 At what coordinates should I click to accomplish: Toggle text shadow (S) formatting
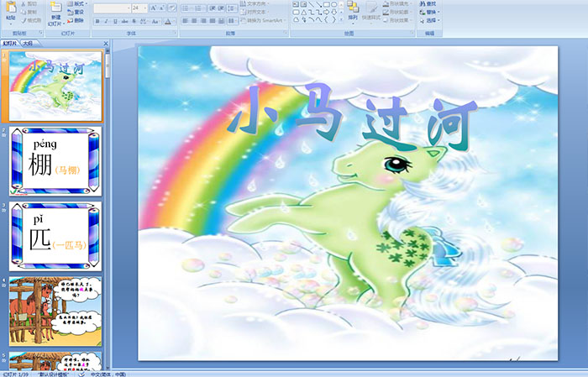[134, 21]
